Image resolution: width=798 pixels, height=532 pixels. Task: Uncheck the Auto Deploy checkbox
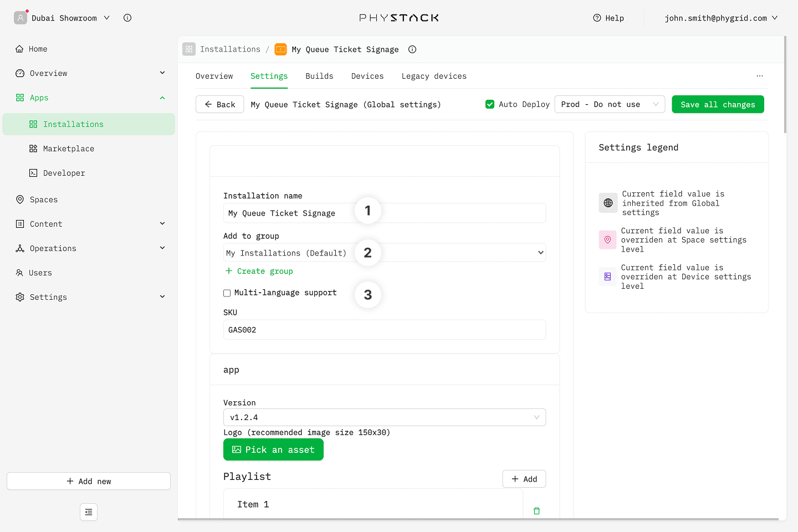[490, 104]
